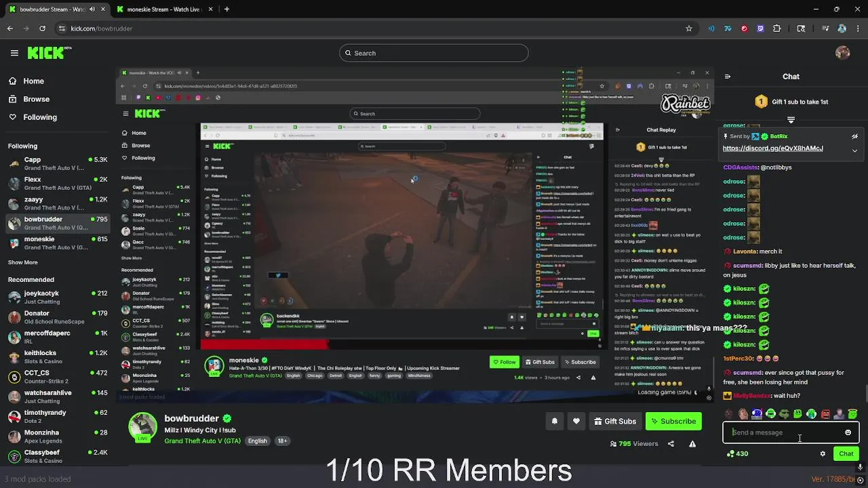The width and height of the screenshot is (868, 488).
Task: Bookmark page with star icon
Action: 689,28
